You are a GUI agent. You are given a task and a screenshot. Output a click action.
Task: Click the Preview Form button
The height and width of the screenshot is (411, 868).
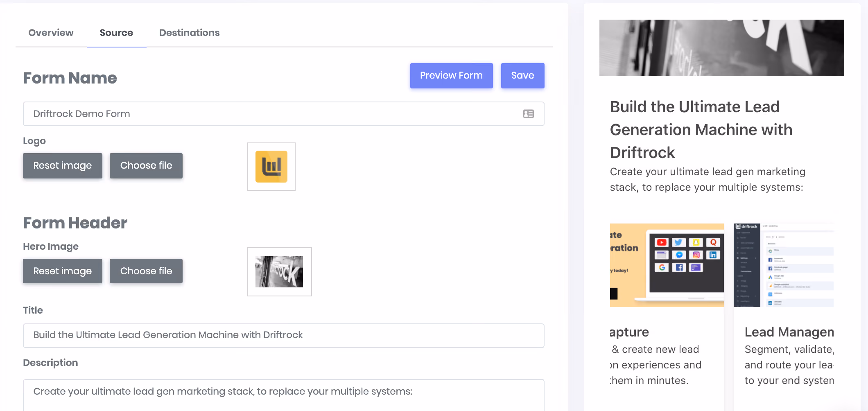[451, 76]
